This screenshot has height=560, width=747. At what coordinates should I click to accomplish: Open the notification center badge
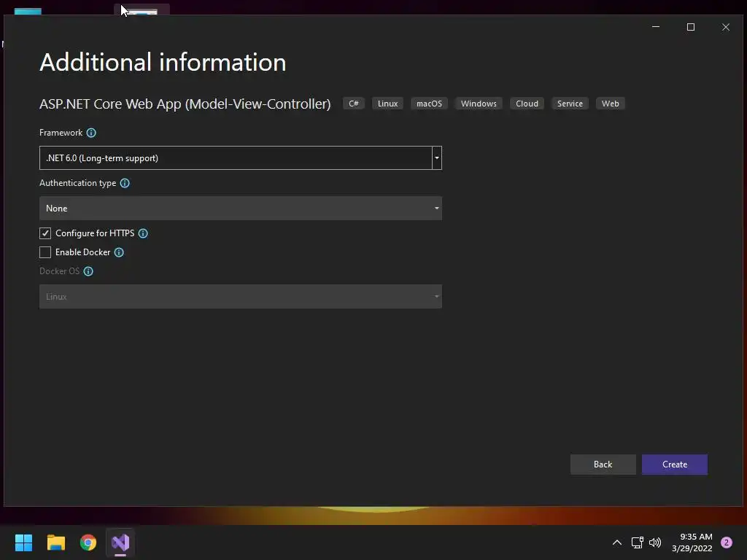tap(727, 542)
